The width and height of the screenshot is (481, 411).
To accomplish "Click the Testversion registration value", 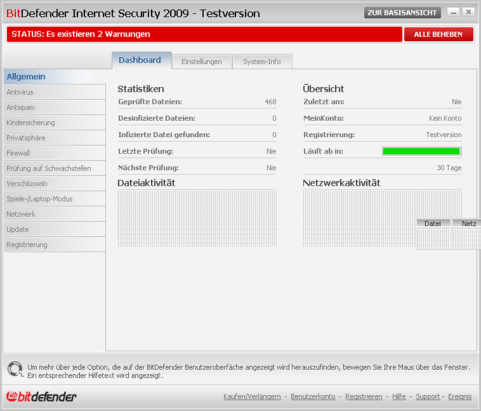I will tap(444, 135).
